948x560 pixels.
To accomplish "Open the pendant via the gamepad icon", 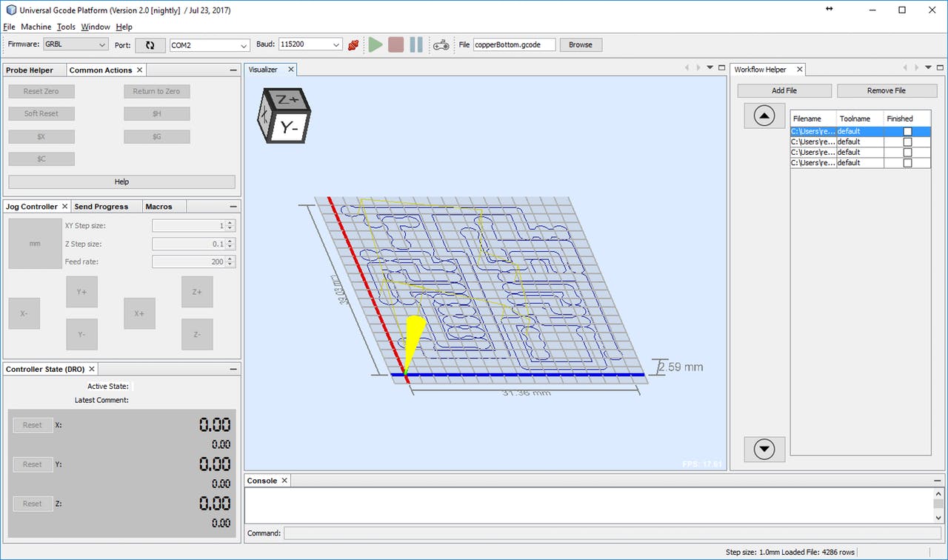I will tap(441, 44).
